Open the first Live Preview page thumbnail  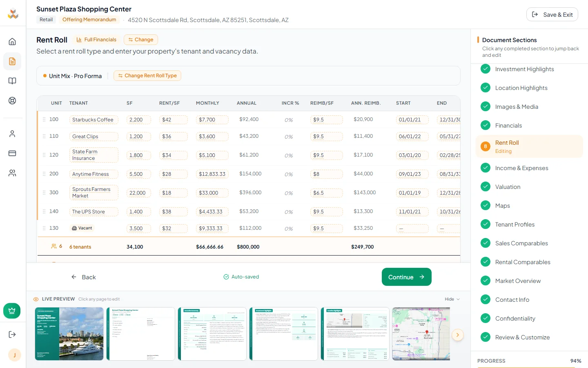pos(69,334)
